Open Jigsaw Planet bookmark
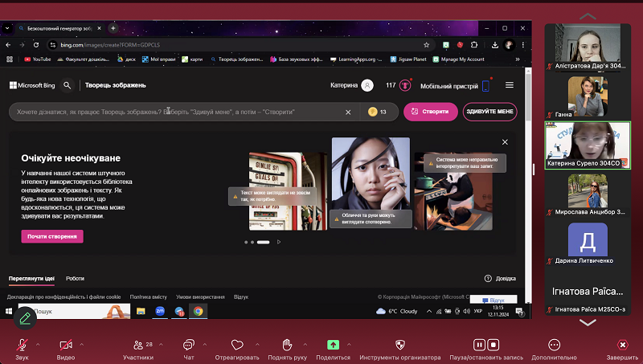643x364 pixels. [x=408, y=59]
